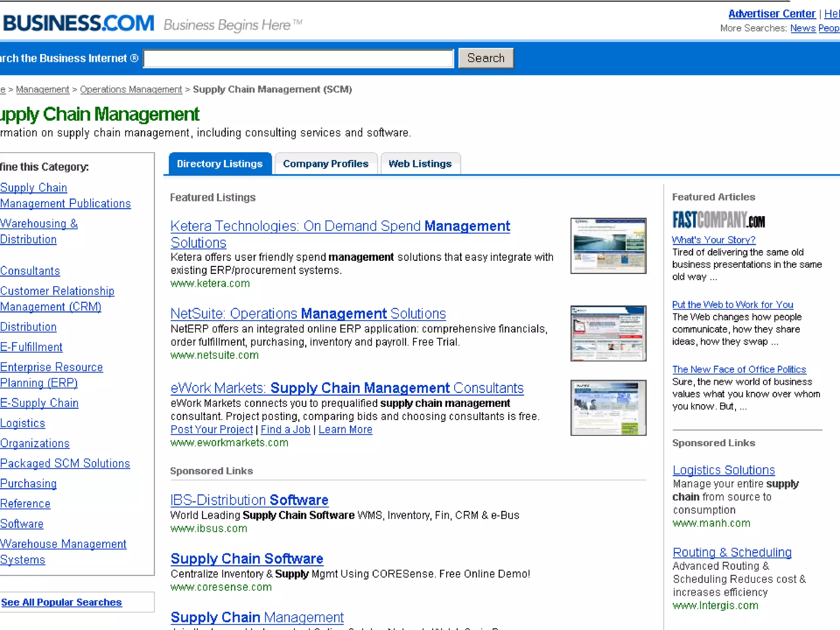The image size is (840, 630).
Task: Click the Search button
Action: coord(486,58)
